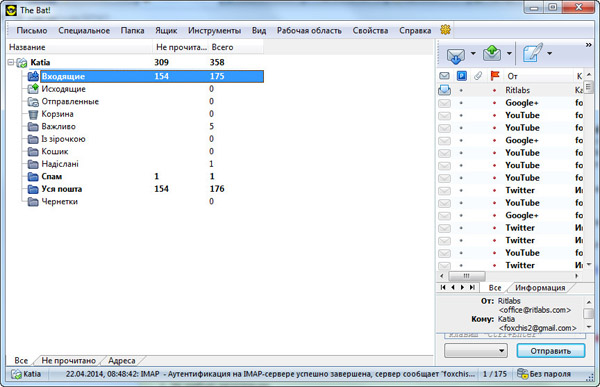
Task: Click the message list horizontal scrollbar thumb
Action: pyautogui.click(x=466, y=276)
